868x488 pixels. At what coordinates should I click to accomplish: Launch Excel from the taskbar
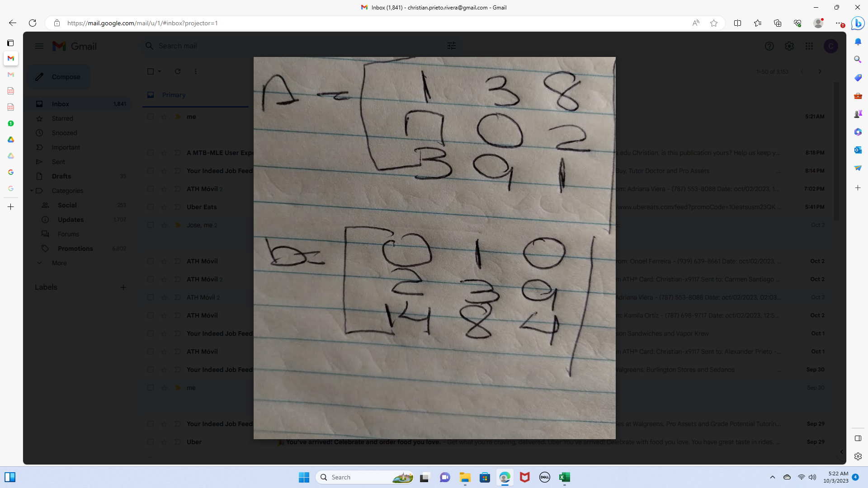pyautogui.click(x=564, y=477)
